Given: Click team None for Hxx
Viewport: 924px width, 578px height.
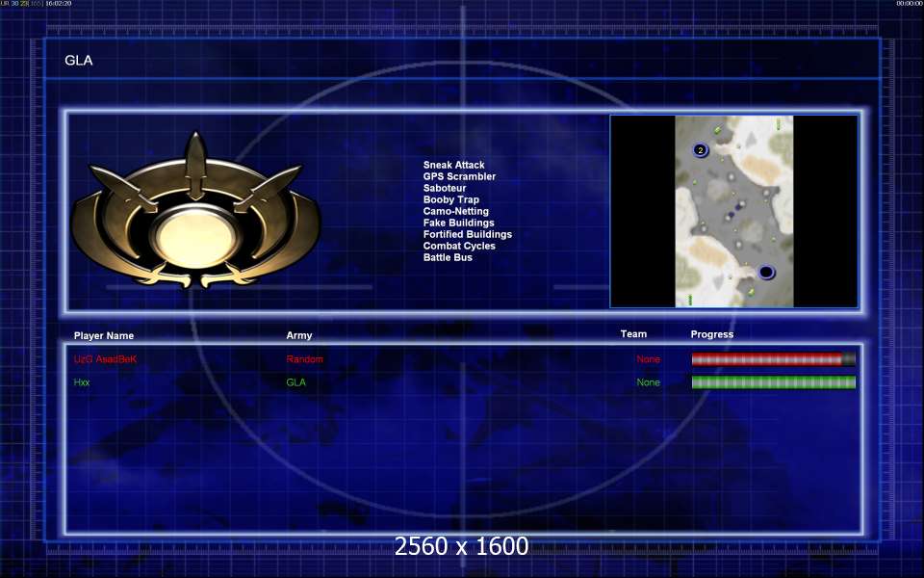Looking at the screenshot, I should (648, 382).
